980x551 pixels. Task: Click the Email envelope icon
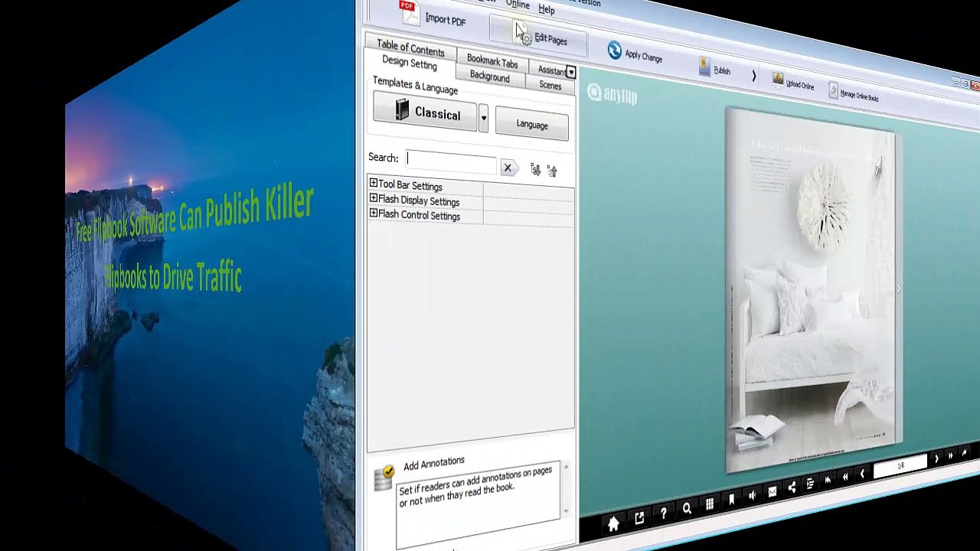772,491
